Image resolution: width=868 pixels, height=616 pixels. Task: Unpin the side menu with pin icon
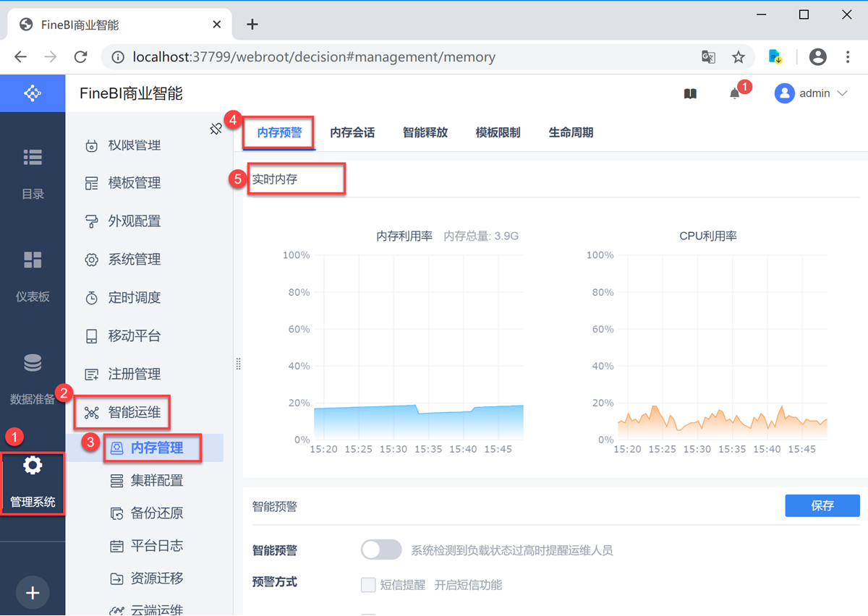(216, 129)
